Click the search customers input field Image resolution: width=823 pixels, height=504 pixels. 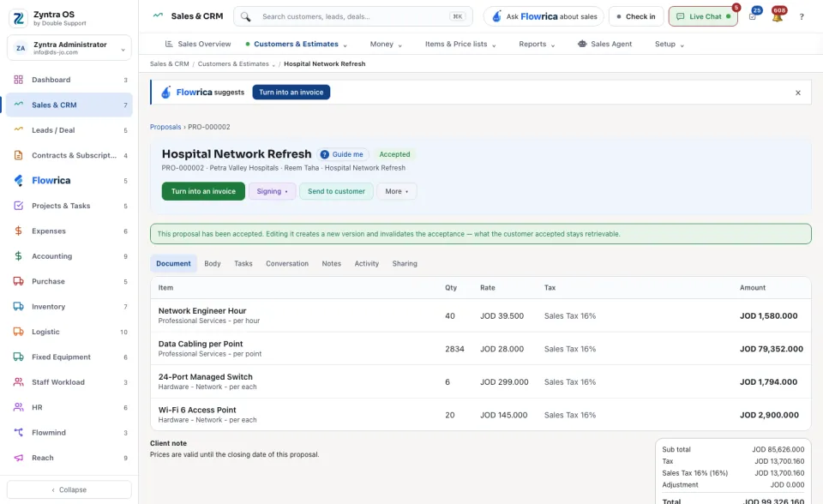(353, 16)
